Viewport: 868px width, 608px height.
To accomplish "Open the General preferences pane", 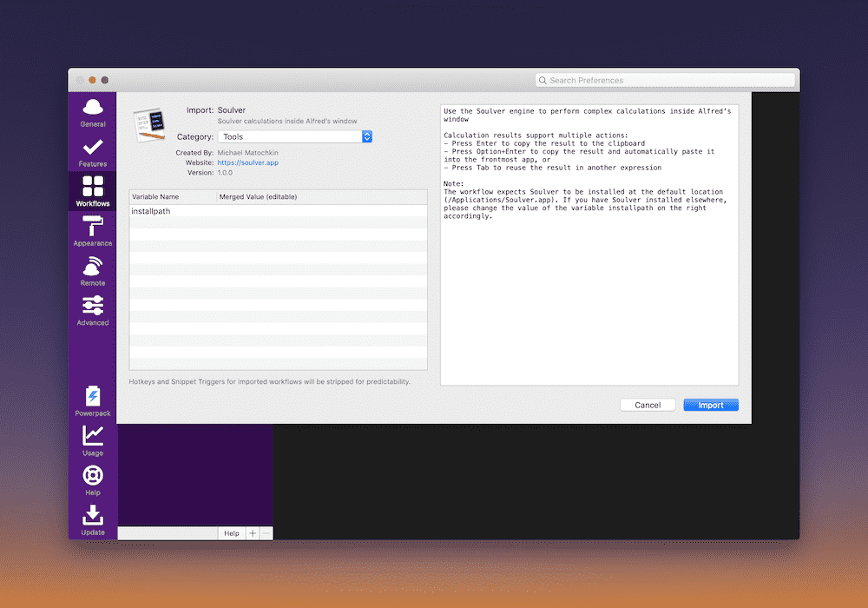I will point(93,113).
